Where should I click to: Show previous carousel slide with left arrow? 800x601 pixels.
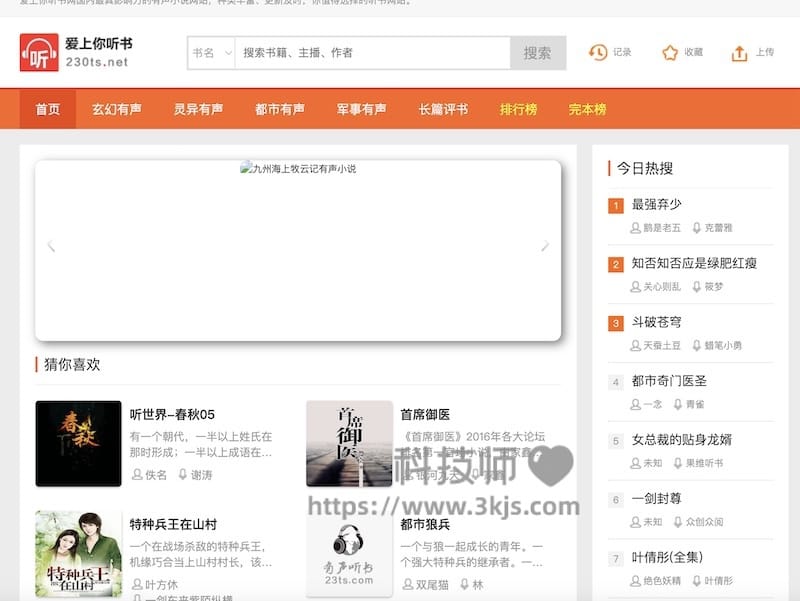click(x=51, y=246)
